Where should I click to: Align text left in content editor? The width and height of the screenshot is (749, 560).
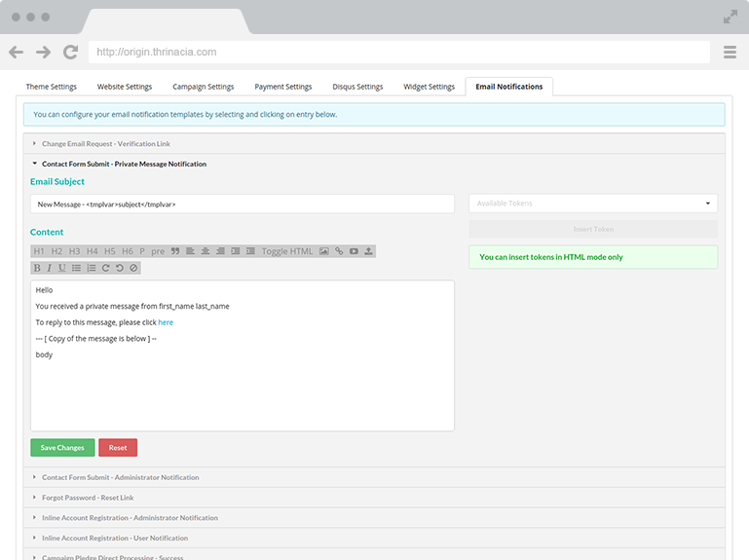tap(190, 251)
